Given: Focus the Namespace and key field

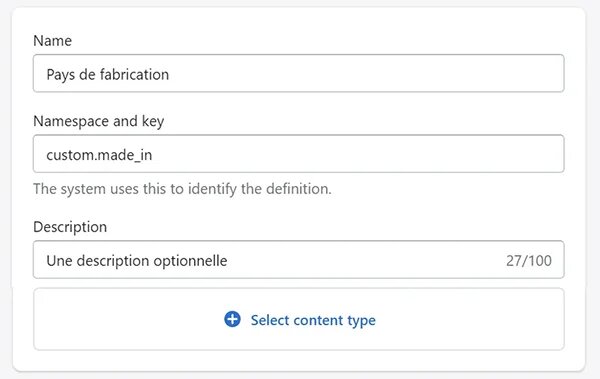Looking at the screenshot, I should click(x=298, y=154).
